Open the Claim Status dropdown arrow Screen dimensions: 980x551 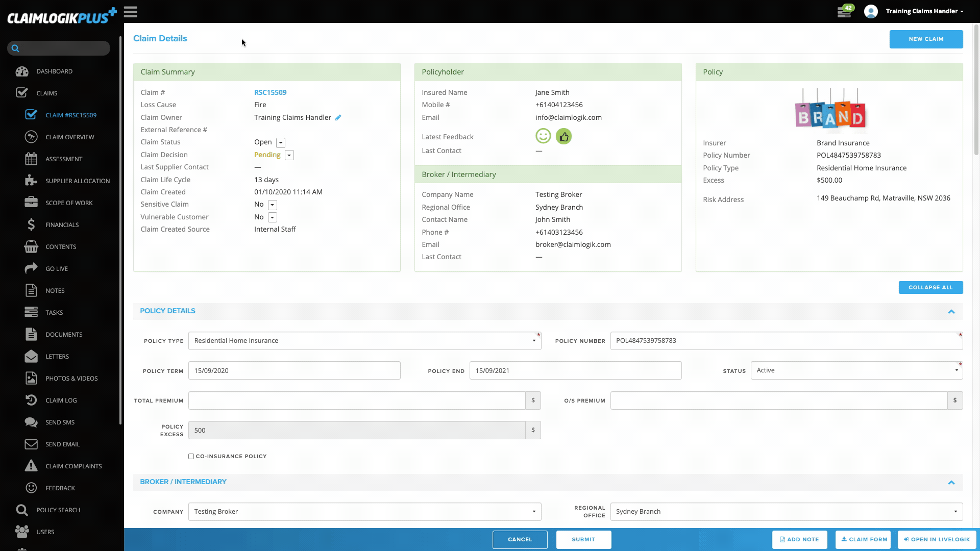pos(281,143)
